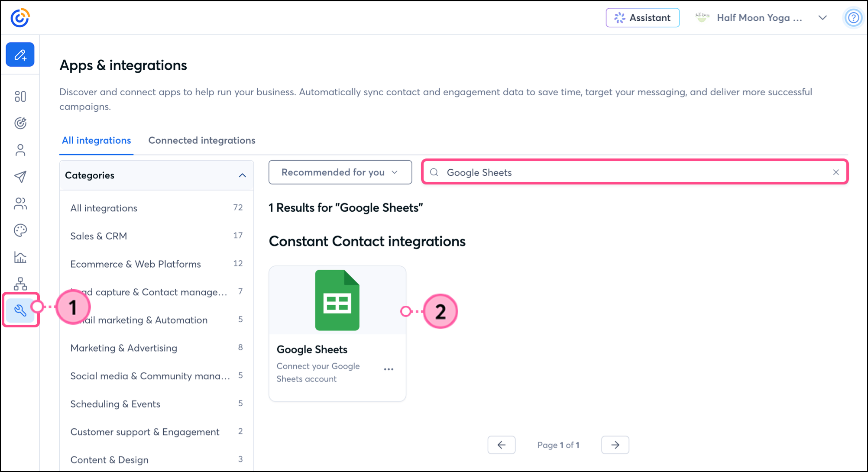
Task: Open the Tools wrench icon
Action: coord(20,310)
